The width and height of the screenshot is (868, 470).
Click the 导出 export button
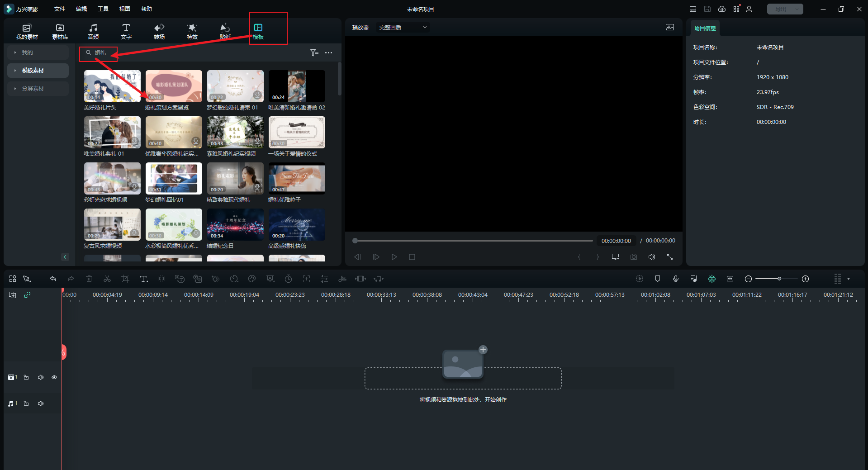coord(780,9)
